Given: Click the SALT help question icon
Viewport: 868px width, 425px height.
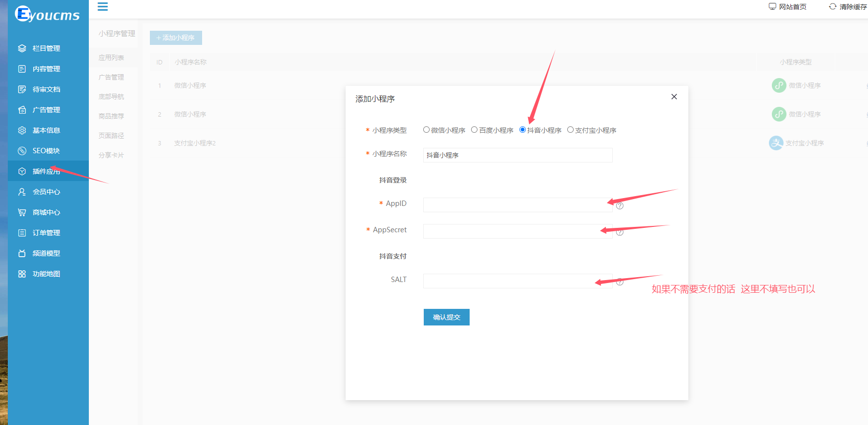Looking at the screenshot, I should coord(620,282).
